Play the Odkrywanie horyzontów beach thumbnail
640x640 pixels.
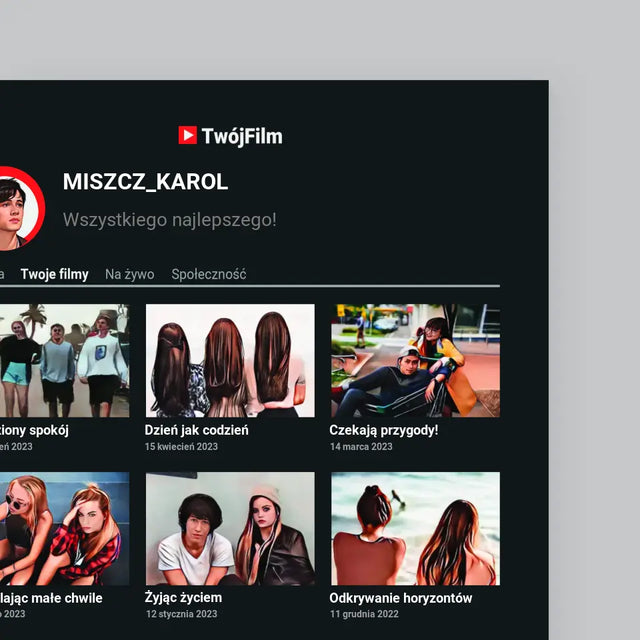[415, 528]
